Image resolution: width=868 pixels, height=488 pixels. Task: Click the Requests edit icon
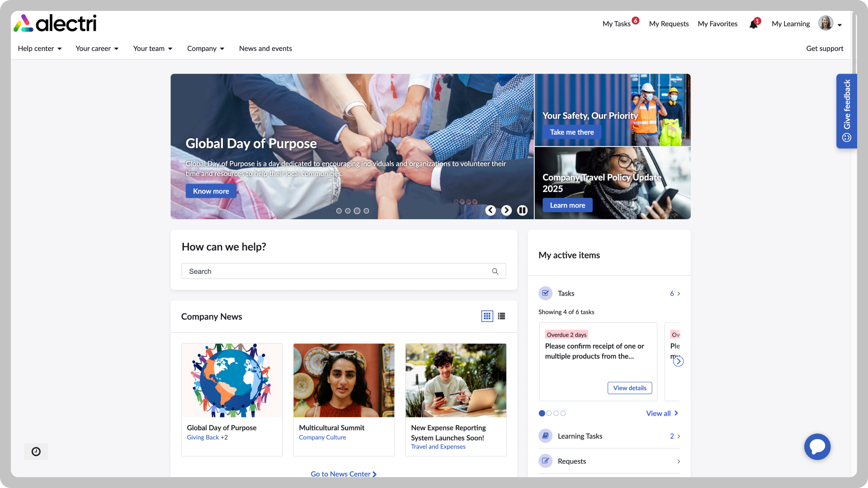coord(546,461)
